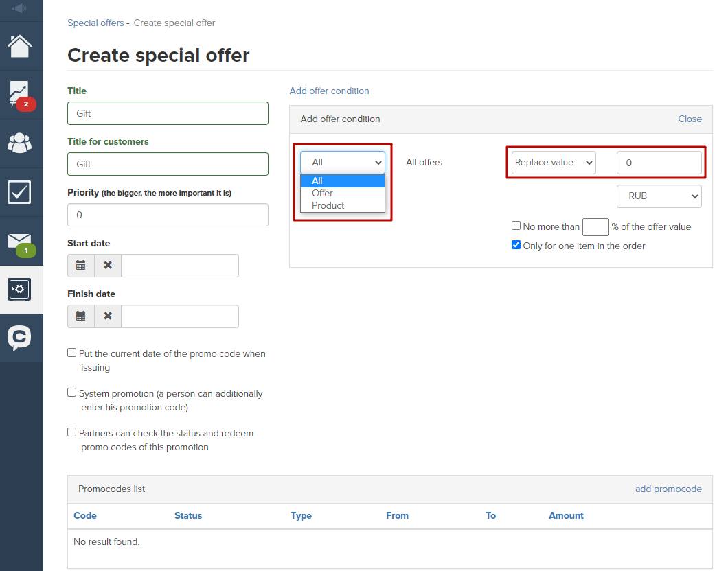The image size is (728, 571).
Task: Focus the Title input field
Action: click(168, 113)
